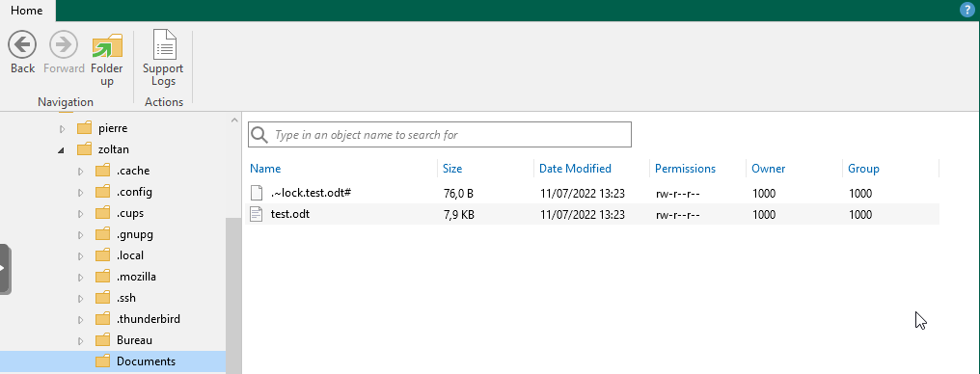Sort files by Size column header

point(452,169)
